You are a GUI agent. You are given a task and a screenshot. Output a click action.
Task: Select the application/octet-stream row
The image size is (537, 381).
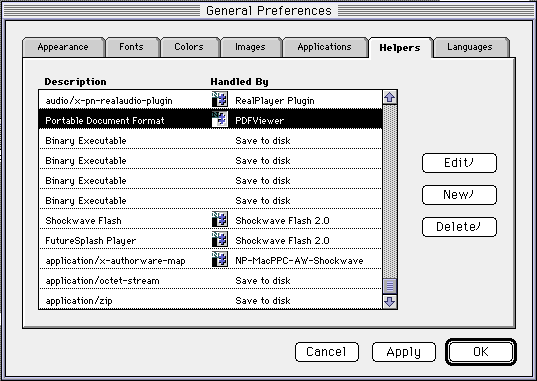click(x=210, y=280)
